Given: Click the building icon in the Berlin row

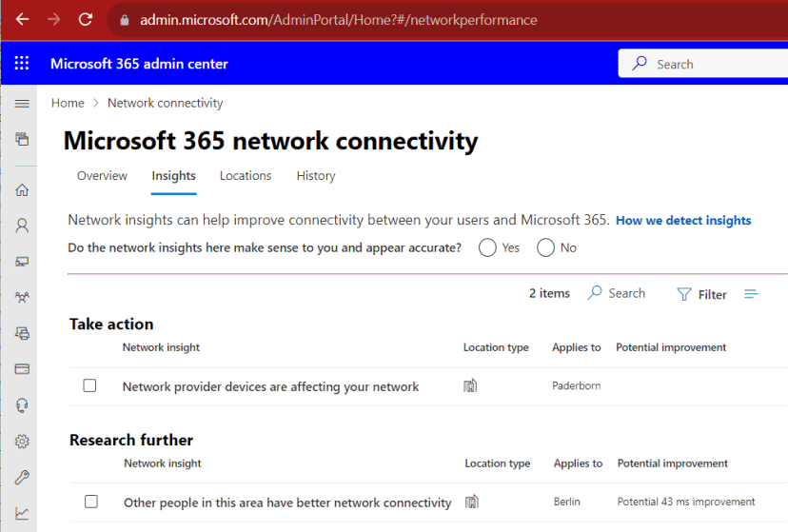Looking at the screenshot, I should tap(471, 502).
